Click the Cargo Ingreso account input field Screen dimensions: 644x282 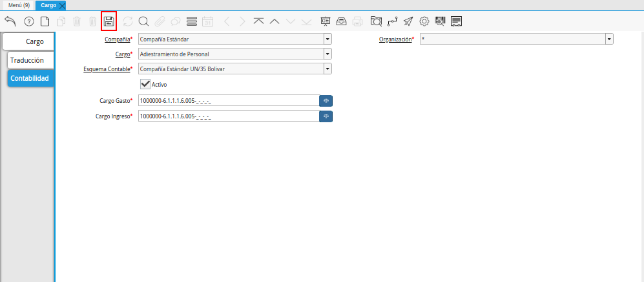click(x=229, y=116)
